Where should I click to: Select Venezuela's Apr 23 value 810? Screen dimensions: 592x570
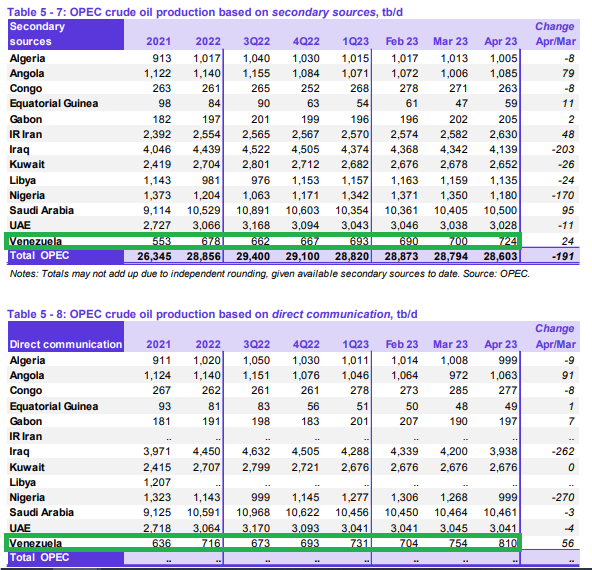click(x=507, y=544)
